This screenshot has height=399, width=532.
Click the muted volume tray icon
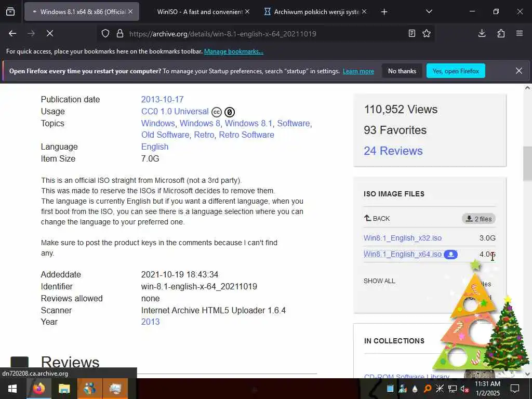click(x=465, y=389)
